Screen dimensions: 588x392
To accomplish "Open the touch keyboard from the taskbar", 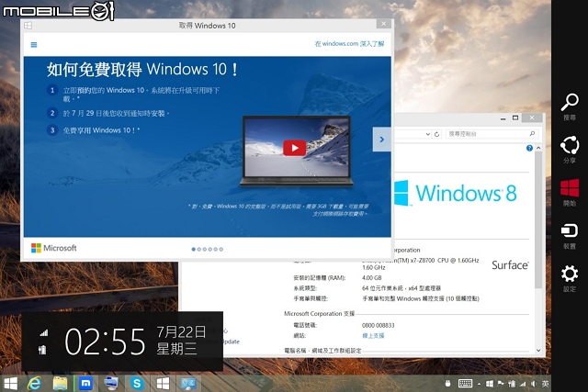I will click(465, 384).
